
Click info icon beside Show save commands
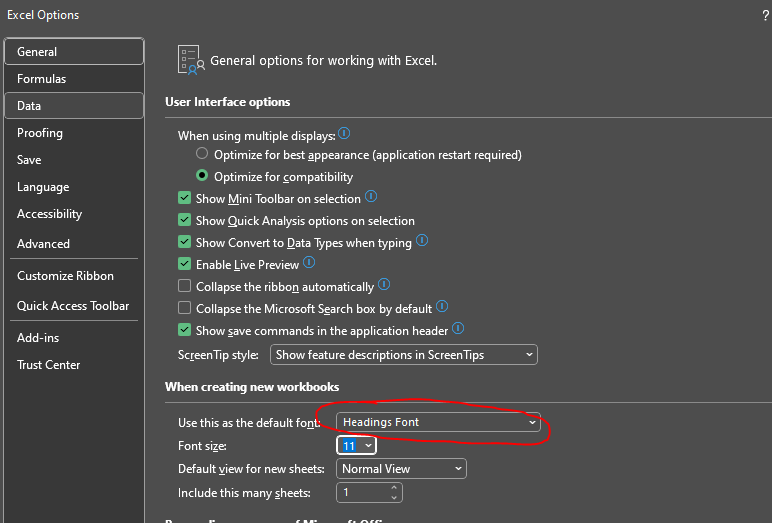pyautogui.click(x=458, y=328)
